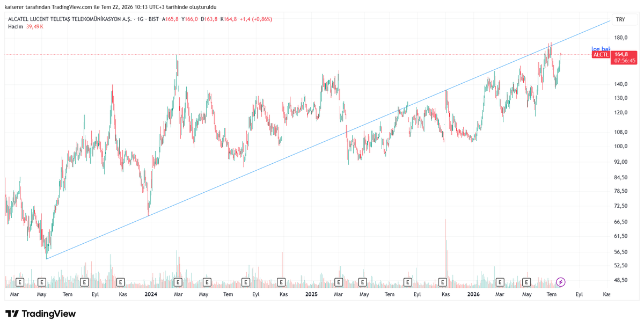Viewport: 644px width, 327px height.
Task: Click the opening price value 165,8
Action: click(173, 19)
